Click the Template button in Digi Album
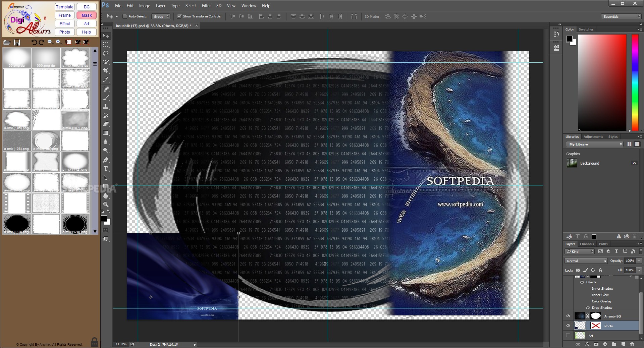 65,7
